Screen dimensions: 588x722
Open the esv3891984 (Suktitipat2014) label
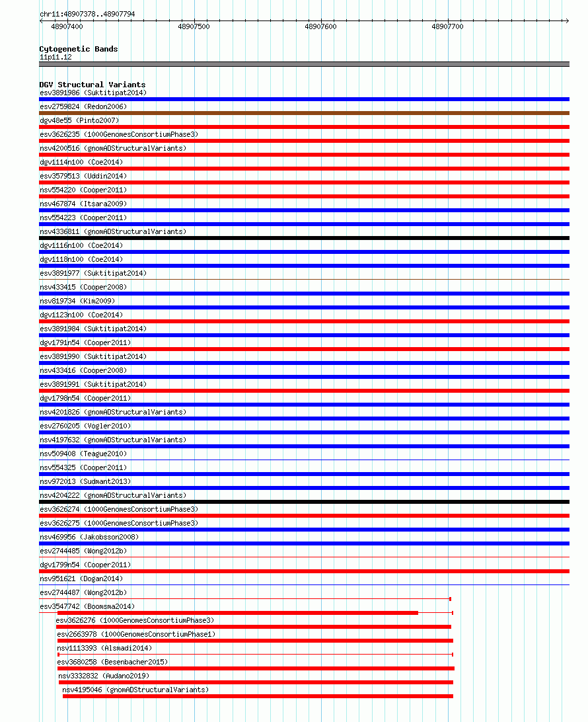[93, 329]
